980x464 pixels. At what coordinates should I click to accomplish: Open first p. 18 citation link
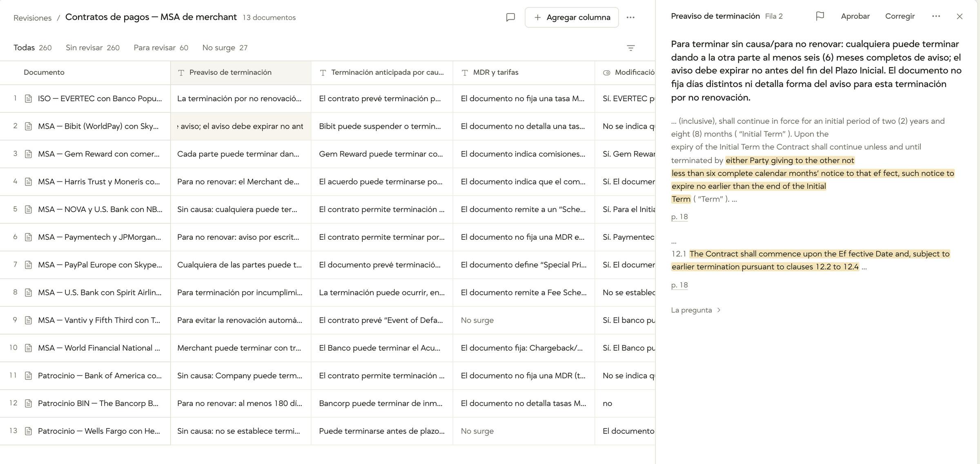coord(679,217)
